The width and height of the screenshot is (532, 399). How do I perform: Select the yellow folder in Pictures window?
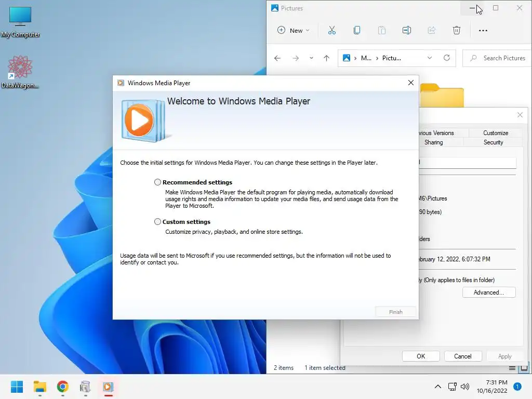click(x=442, y=96)
